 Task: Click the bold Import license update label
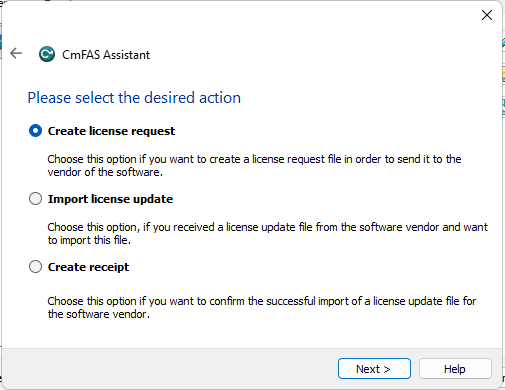[110, 199]
